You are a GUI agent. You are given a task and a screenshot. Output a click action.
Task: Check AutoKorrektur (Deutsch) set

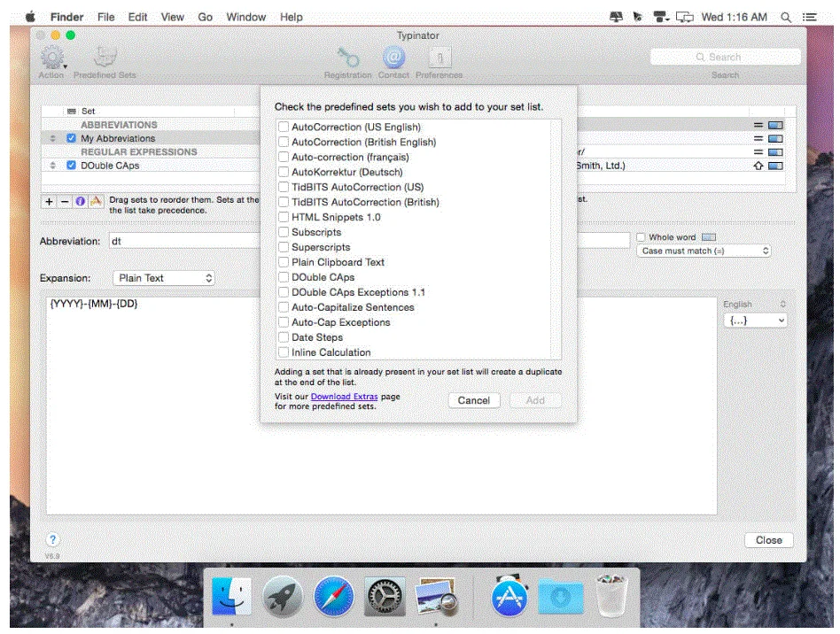(x=284, y=172)
